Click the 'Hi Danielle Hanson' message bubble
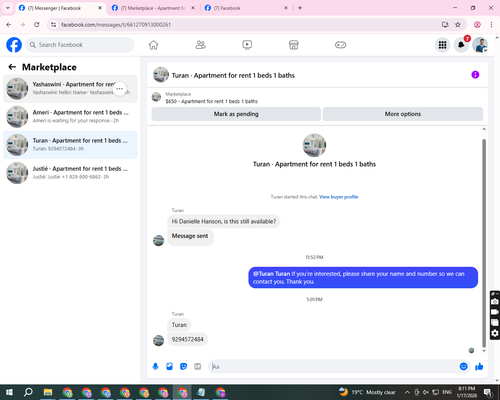This screenshot has width=500, height=400. [x=224, y=221]
